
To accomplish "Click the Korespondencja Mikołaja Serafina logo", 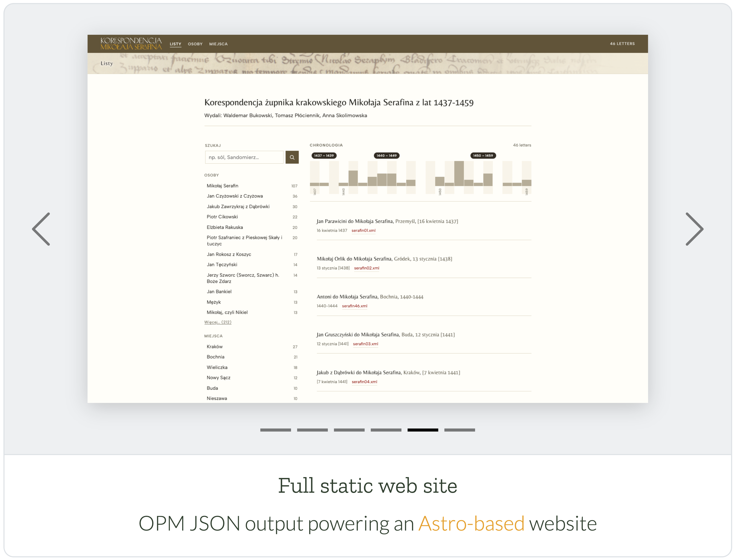I will 131,44.
